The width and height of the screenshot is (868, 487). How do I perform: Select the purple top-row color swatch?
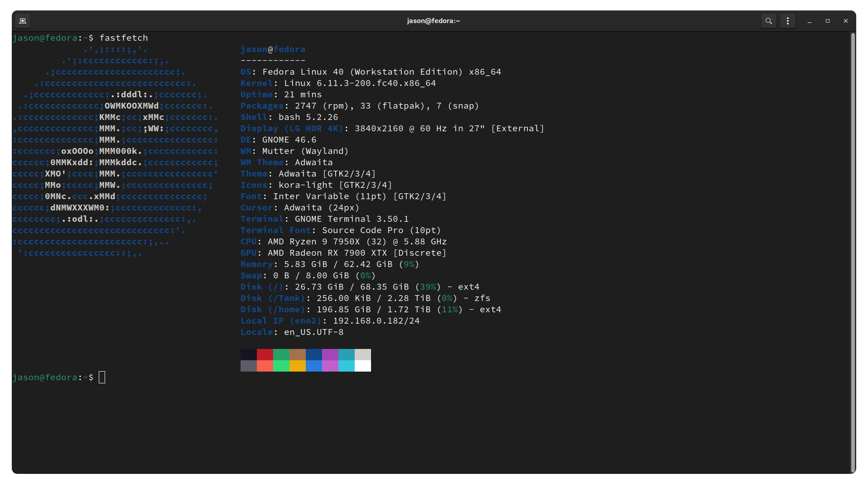330,354
